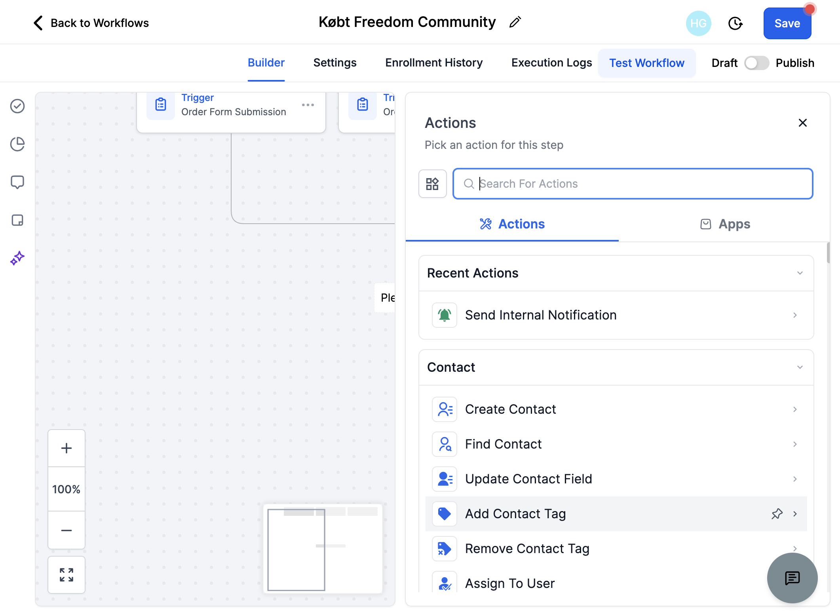Close the Actions panel
The width and height of the screenshot is (840, 616).
pyautogui.click(x=803, y=123)
